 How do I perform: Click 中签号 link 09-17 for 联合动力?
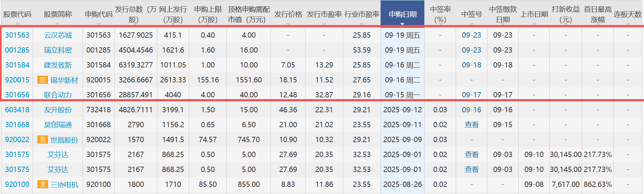[x=471, y=95]
